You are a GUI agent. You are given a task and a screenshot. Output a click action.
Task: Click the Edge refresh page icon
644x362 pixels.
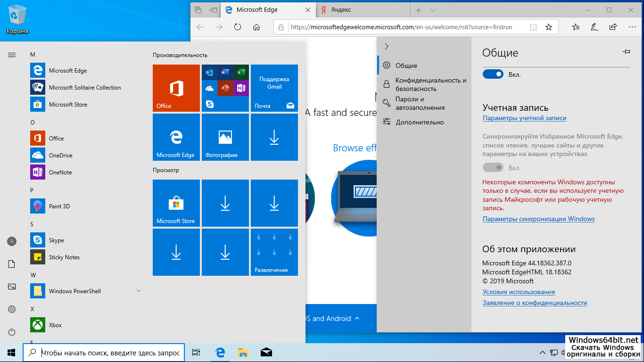[238, 27]
